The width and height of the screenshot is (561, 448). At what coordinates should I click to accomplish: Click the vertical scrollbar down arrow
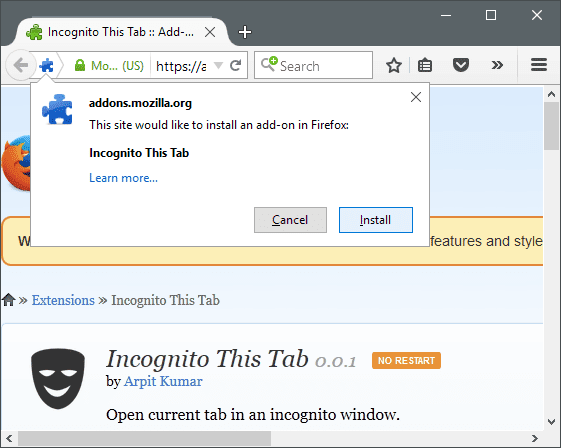[551, 422]
